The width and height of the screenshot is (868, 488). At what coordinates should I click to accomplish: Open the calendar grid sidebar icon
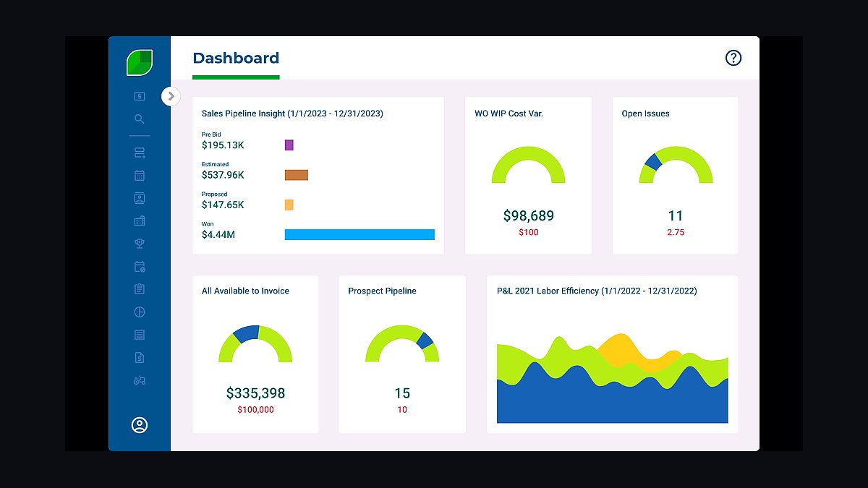click(140, 175)
